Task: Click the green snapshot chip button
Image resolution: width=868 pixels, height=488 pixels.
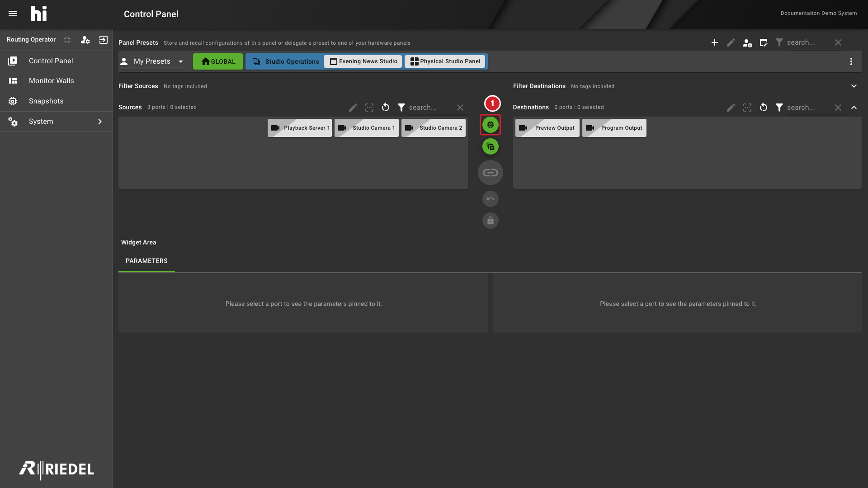Action: coord(491,125)
